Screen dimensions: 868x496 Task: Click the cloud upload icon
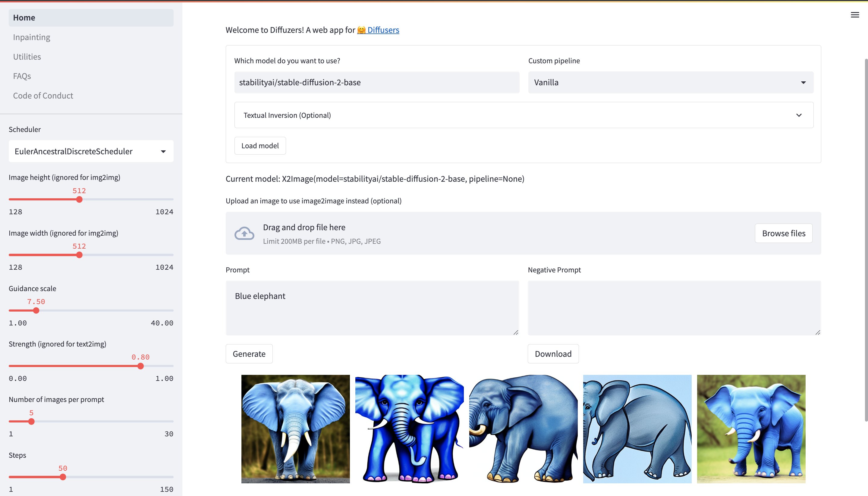(244, 233)
